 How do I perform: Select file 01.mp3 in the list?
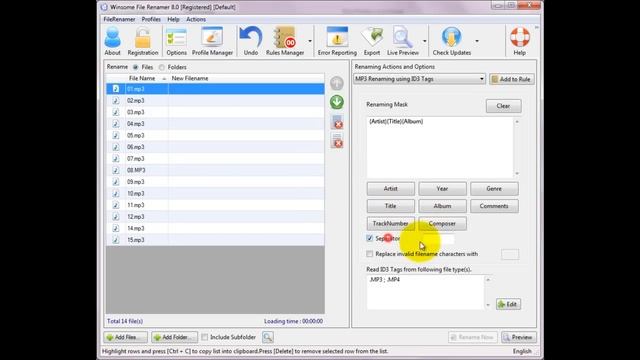point(215,89)
